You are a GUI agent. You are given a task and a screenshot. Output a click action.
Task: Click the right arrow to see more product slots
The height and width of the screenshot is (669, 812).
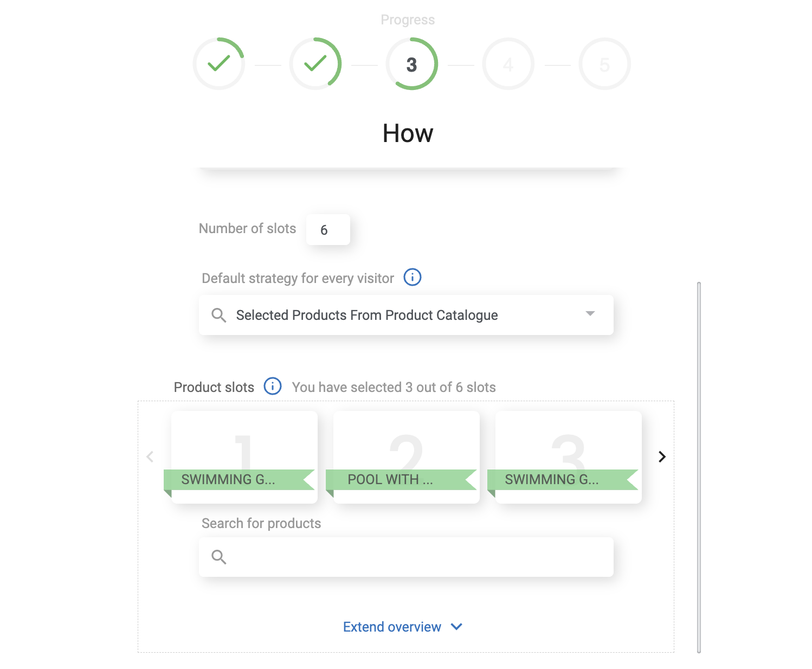tap(662, 457)
